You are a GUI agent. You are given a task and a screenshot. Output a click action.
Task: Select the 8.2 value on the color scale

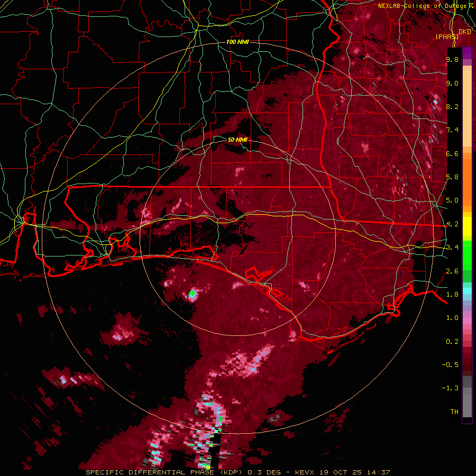[452, 106]
